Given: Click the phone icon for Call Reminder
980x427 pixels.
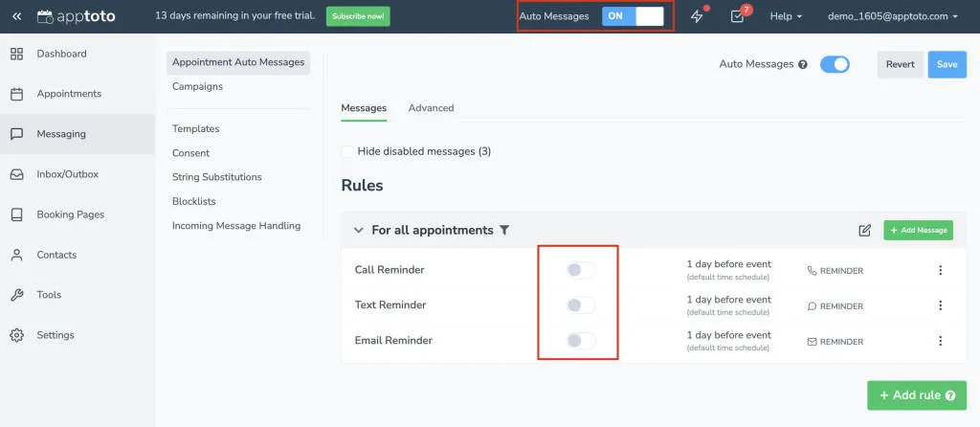Looking at the screenshot, I should (812, 271).
